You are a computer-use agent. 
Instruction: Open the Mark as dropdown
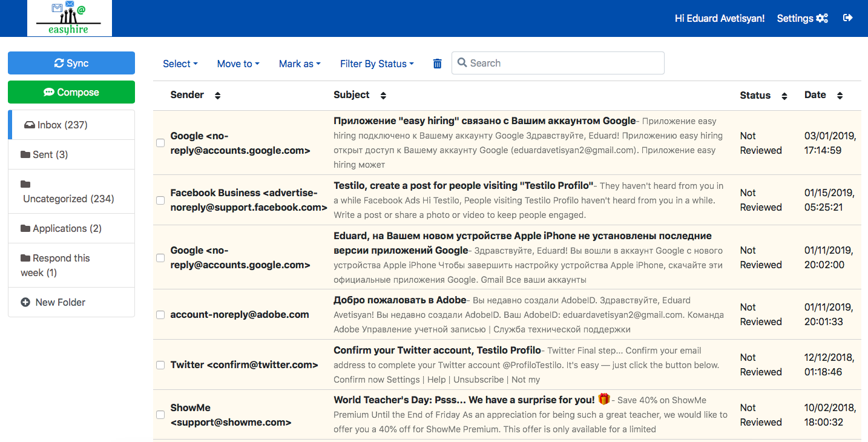(x=299, y=63)
